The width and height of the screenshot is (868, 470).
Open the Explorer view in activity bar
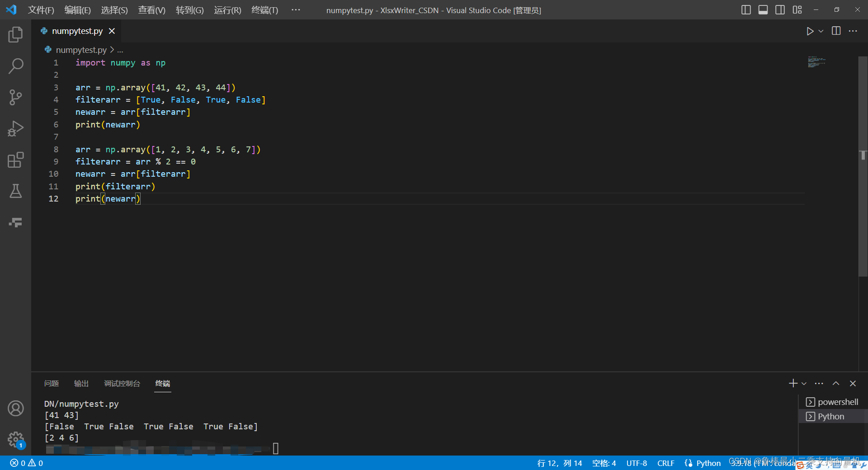point(15,35)
